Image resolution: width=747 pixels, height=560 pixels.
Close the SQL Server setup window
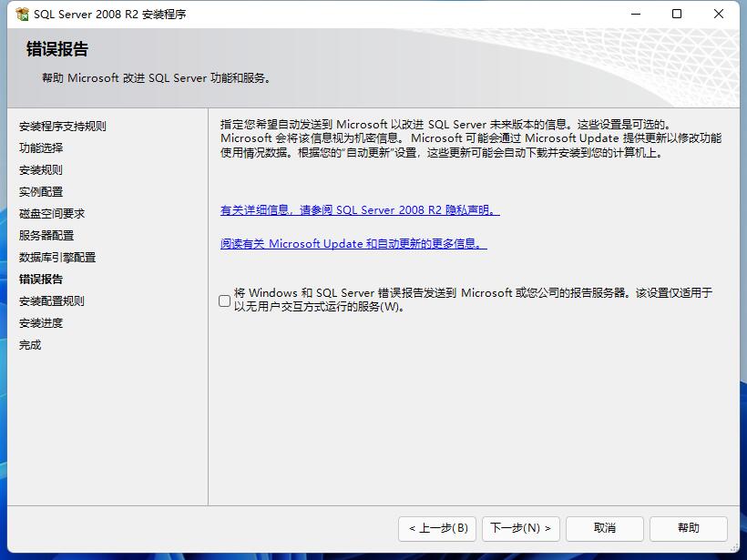pos(719,15)
